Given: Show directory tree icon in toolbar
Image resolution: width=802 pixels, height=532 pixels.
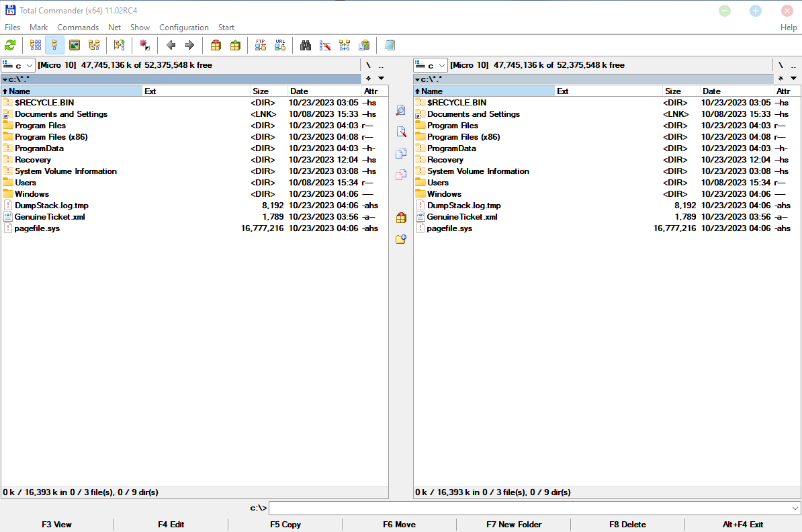Looking at the screenshot, I should tap(94, 45).
